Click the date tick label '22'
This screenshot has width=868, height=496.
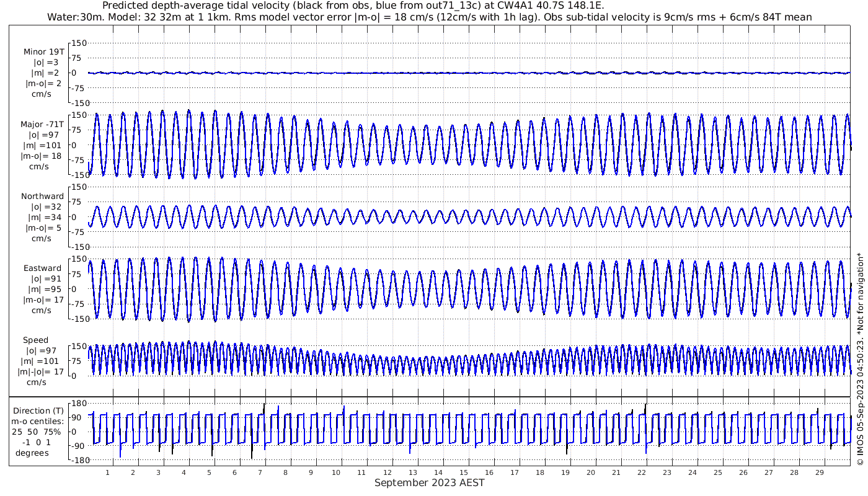pyautogui.click(x=641, y=472)
